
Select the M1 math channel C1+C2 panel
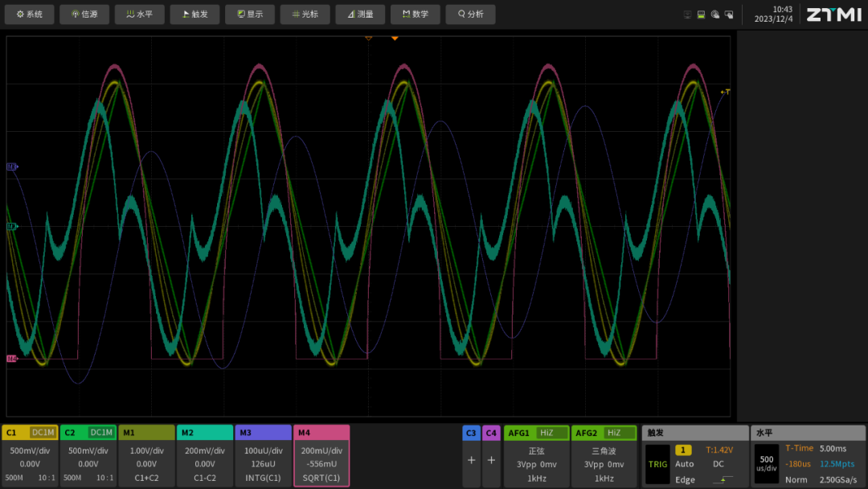pos(146,456)
